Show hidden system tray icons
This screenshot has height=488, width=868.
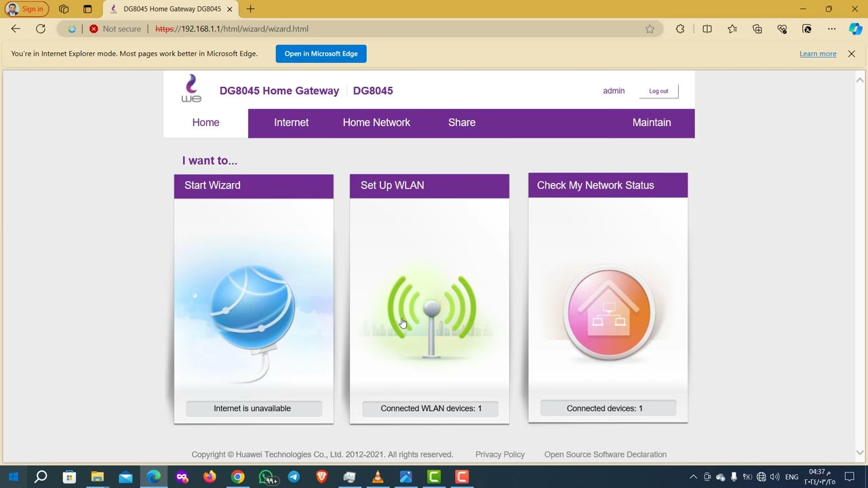(693, 477)
